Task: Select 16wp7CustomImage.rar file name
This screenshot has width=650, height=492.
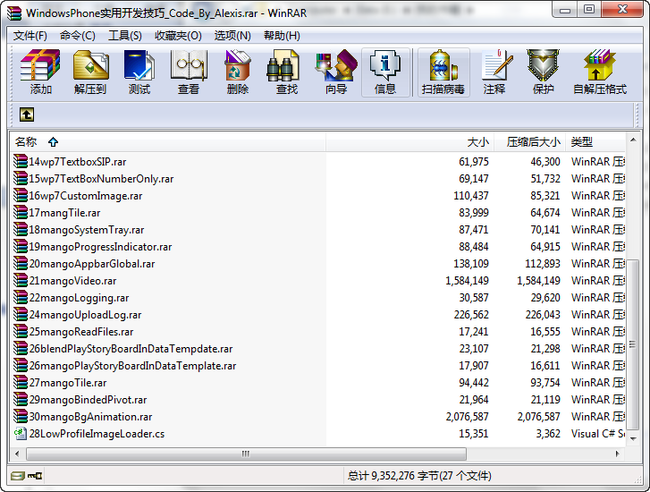Action: (x=85, y=196)
